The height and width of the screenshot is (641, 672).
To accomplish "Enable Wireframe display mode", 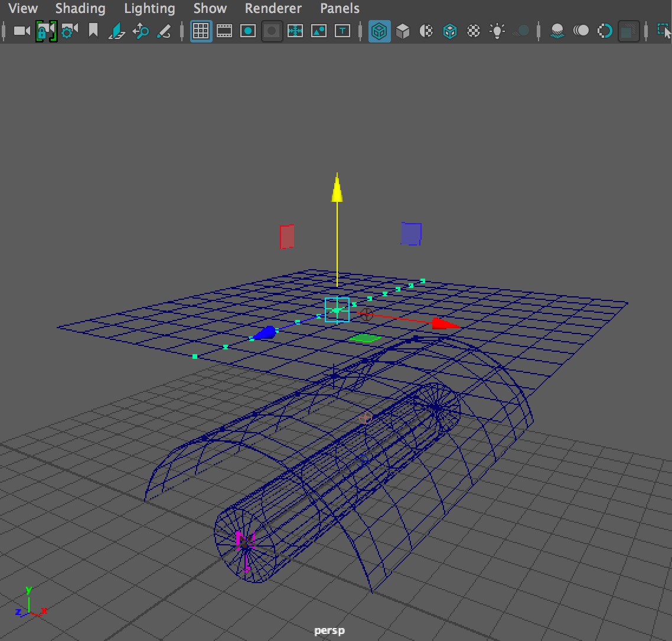I will 379,31.
